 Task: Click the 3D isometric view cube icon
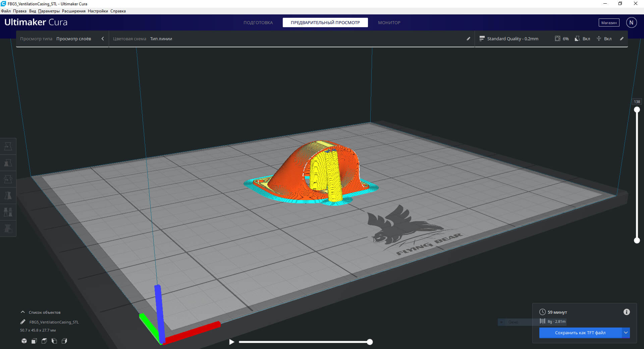24,341
